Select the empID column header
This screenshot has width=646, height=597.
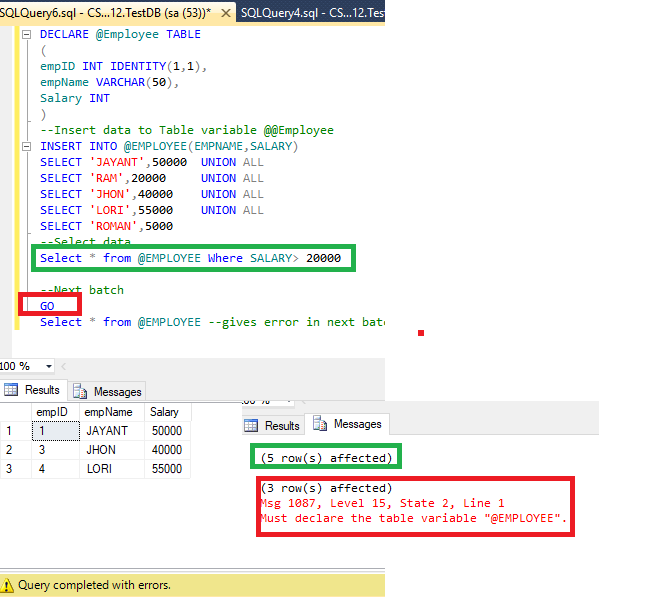point(55,412)
